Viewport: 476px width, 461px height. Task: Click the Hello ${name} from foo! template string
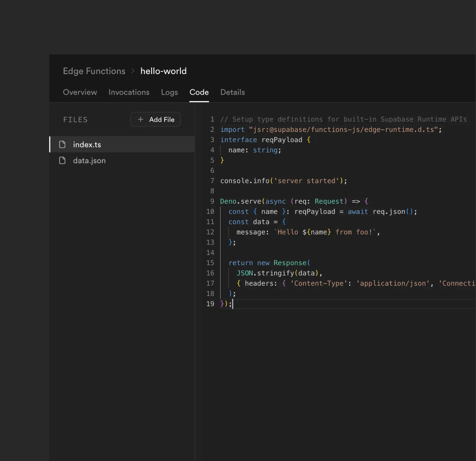[x=325, y=232]
